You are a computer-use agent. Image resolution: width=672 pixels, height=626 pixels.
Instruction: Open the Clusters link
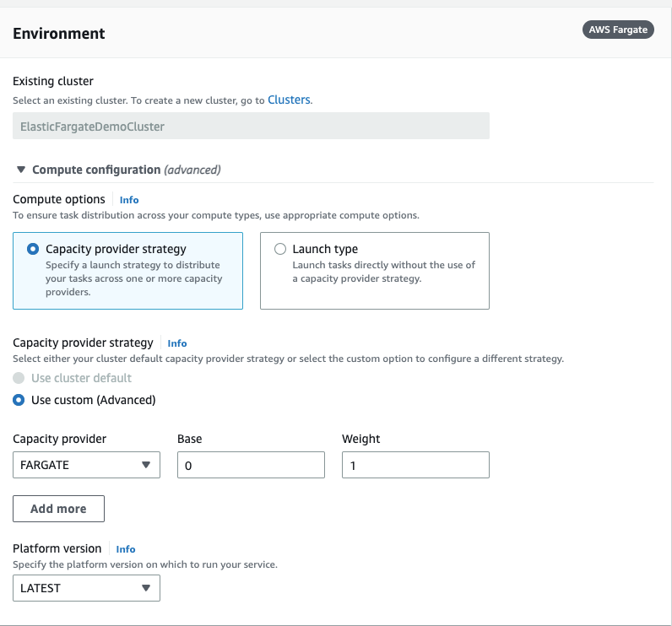[x=289, y=100]
